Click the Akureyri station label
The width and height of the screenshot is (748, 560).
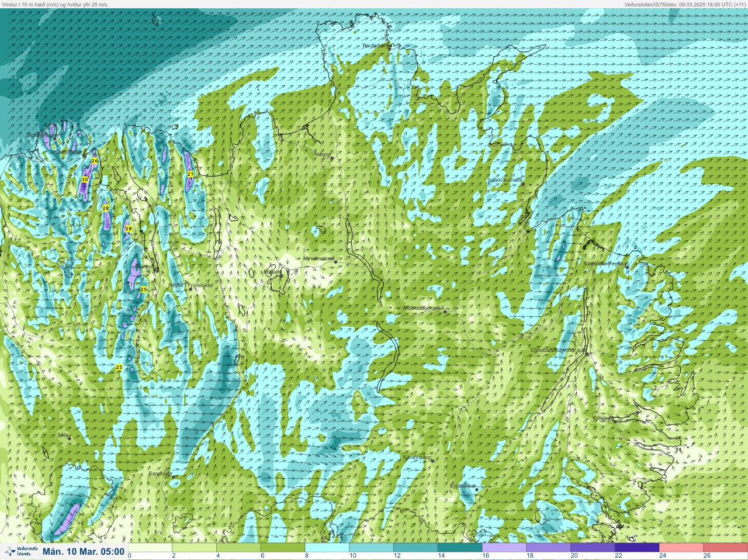[x=144, y=266]
